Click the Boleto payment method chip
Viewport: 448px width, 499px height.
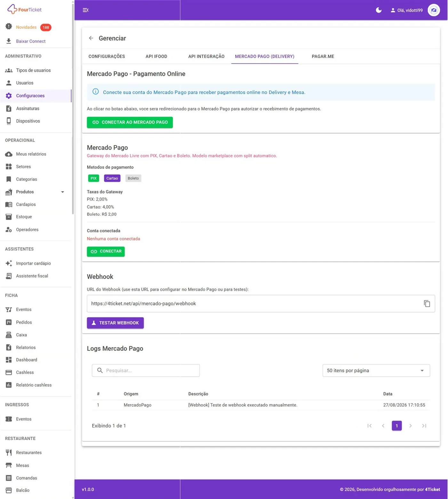[x=133, y=178]
